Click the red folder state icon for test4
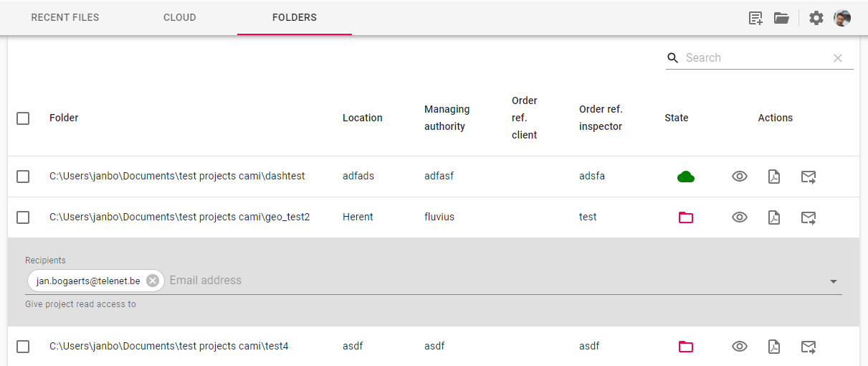Image resolution: width=868 pixels, height=366 pixels. point(686,347)
